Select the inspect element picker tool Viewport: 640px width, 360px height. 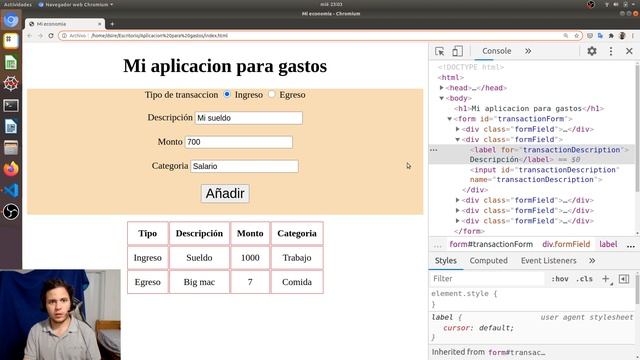[x=440, y=51]
